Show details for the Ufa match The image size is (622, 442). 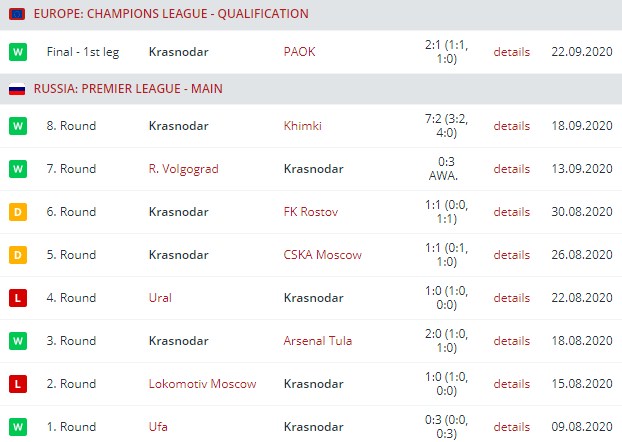pyautogui.click(x=511, y=427)
